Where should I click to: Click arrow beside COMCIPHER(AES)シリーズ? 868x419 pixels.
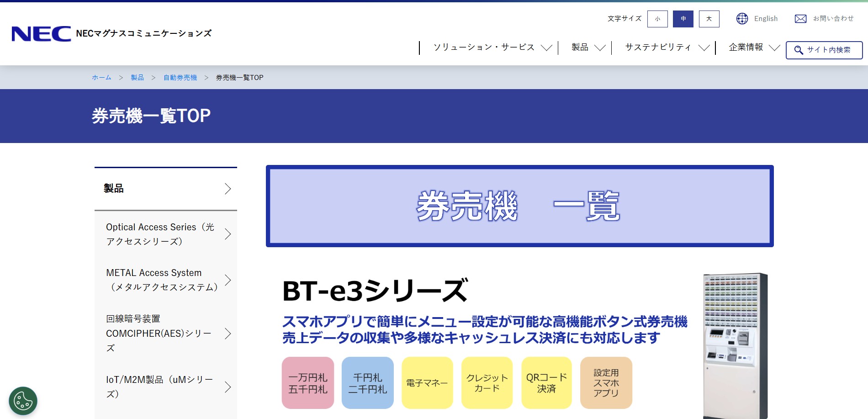[228, 334]
